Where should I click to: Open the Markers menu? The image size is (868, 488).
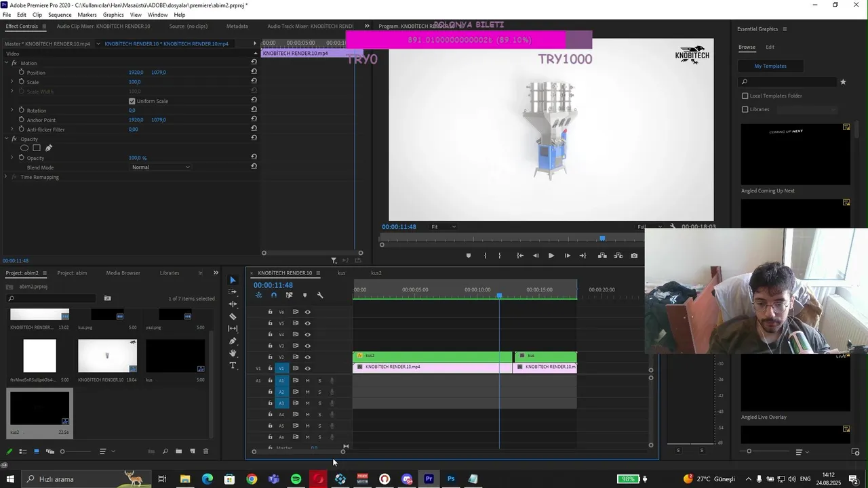[x=87, y=15]
